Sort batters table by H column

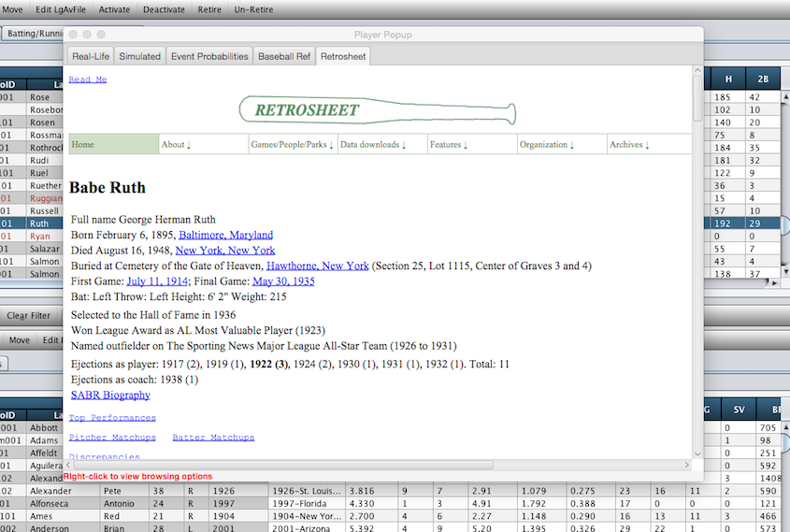(728, 79)
